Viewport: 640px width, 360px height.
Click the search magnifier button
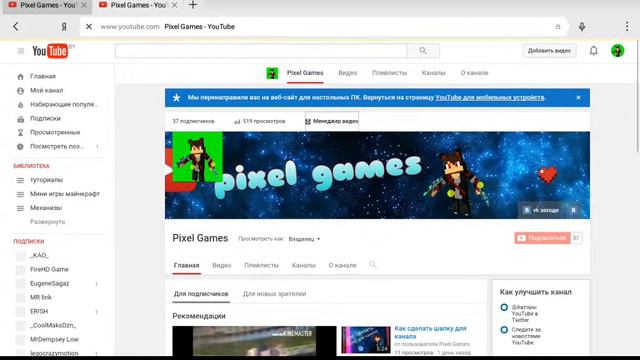click(x=423, y=51)
